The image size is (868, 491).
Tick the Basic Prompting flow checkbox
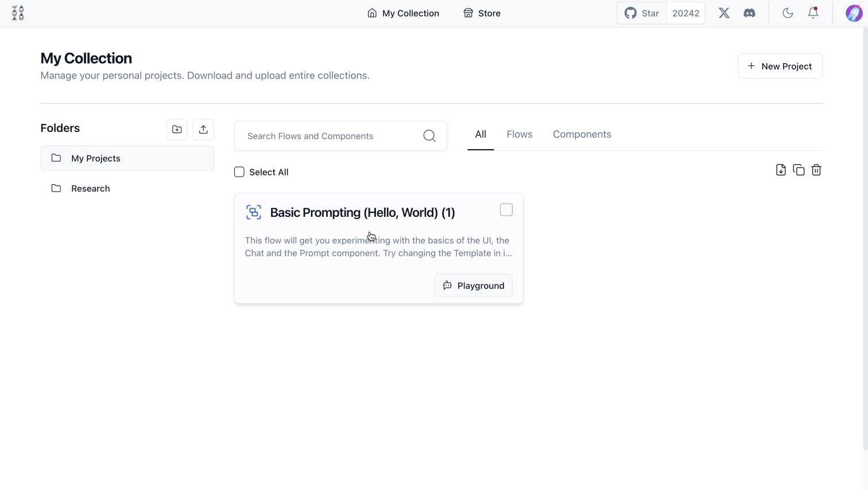pos(506,210)
